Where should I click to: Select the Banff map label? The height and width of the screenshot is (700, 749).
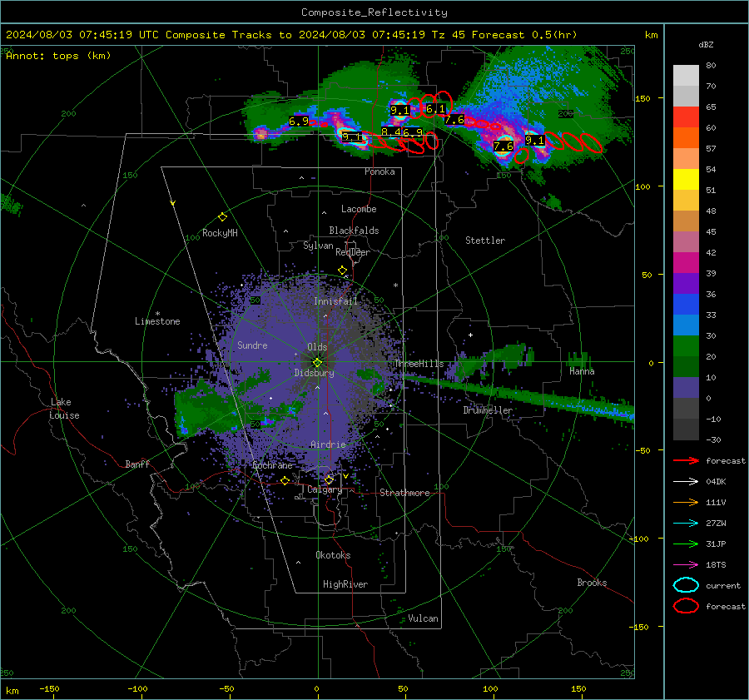[x=137, y=464]
